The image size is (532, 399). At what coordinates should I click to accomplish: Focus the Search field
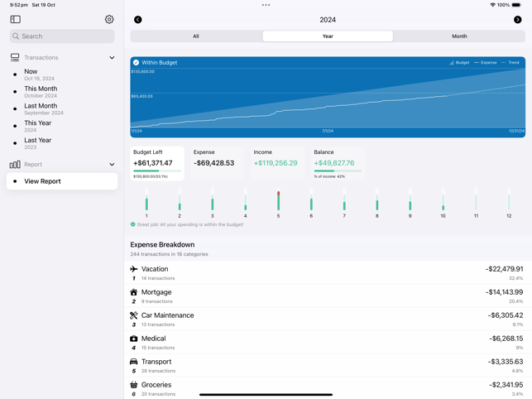point(62,36)
